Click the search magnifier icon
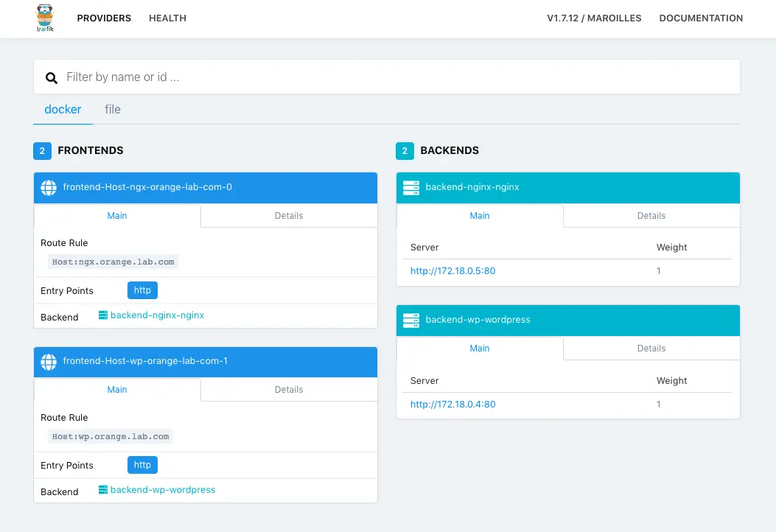776x532 pixels. click(51, 77)
